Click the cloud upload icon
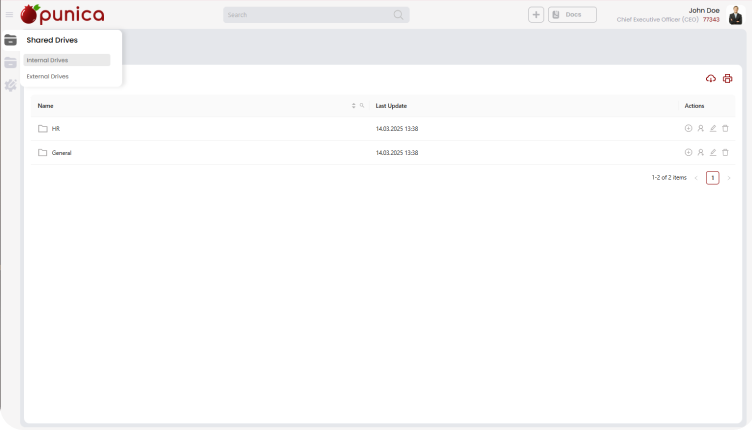This screenshot has width=752, height=430. pyautogui.click(x=711, y=79)
